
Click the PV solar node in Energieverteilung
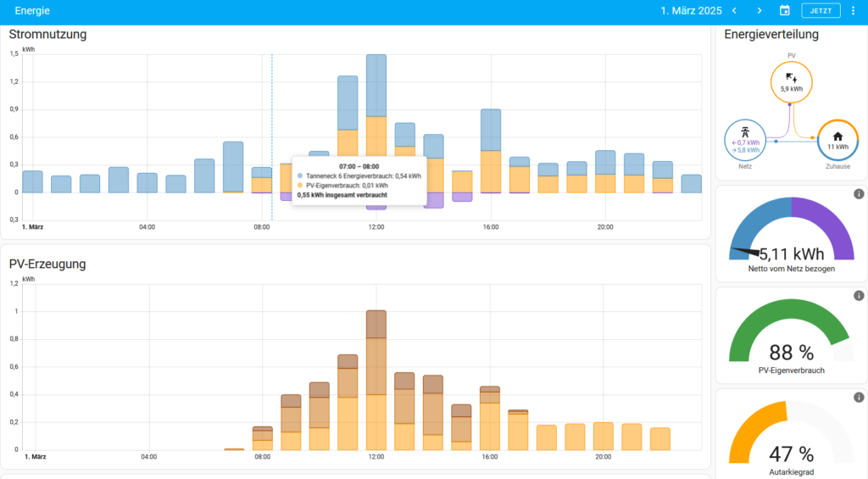(x=791, y=82)
